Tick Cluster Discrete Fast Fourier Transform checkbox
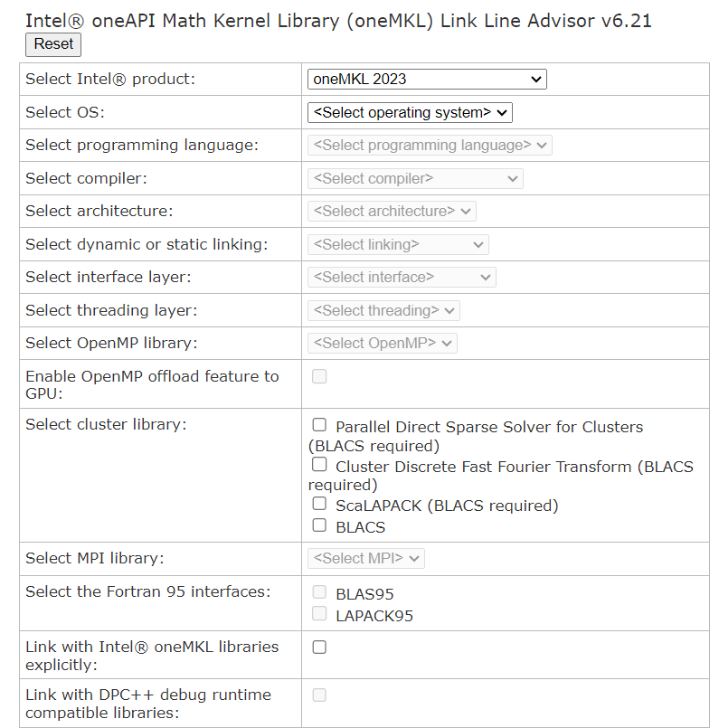The image size is (719, 728). [x=319, y=465]
